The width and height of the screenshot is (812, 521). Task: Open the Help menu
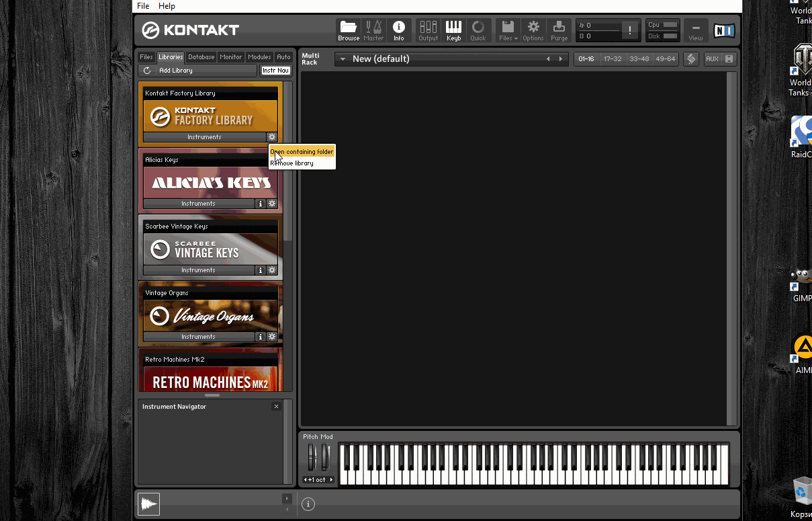coord(167,6)
